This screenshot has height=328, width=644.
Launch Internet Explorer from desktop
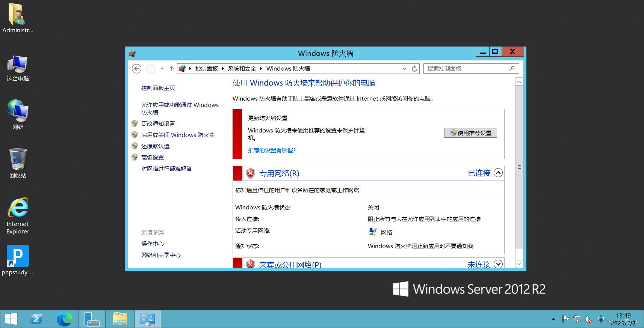tap(18, 216)
